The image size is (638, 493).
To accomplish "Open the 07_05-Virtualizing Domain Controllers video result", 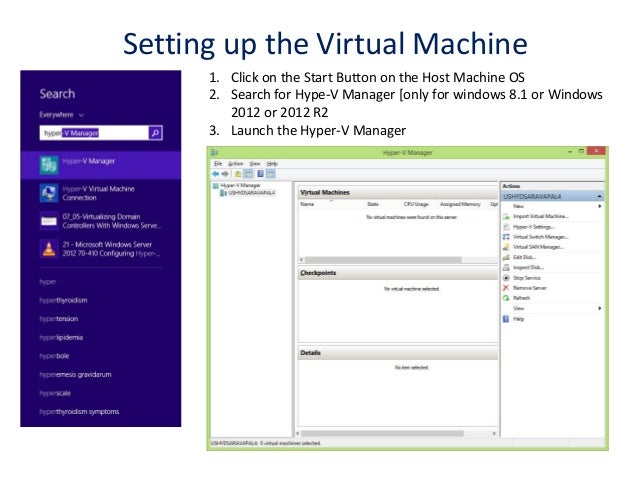I will [x=101, y=221].
